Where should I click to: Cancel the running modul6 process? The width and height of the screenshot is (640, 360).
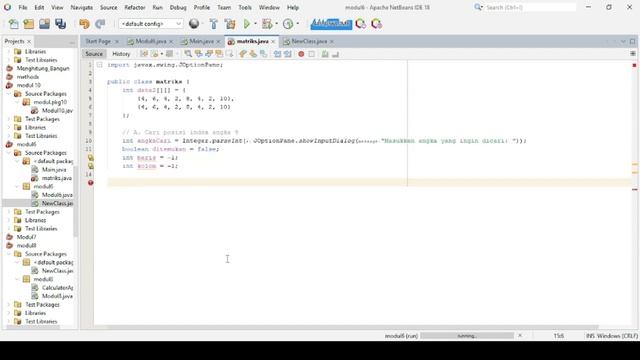coord(520,336)
